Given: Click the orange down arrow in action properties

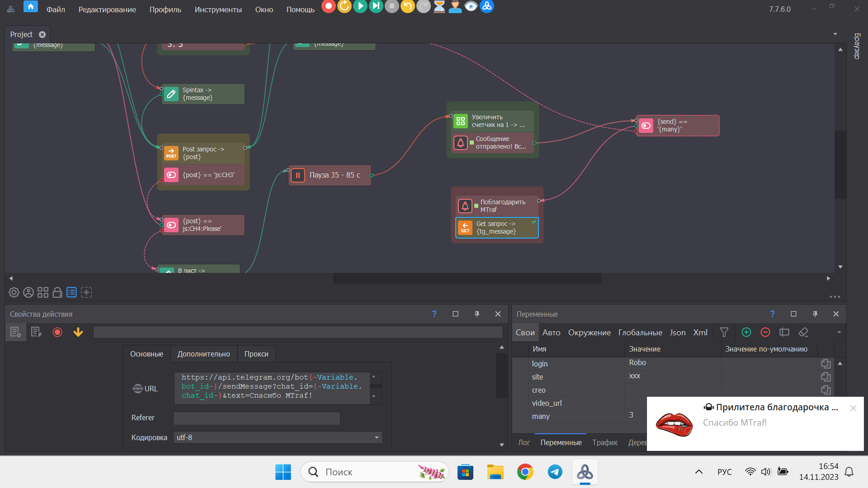Looking at the screenshot, I should click(x=78, y=333).
